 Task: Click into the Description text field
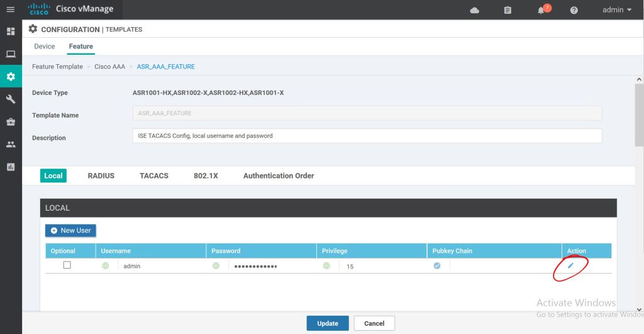tap(367, 136)
